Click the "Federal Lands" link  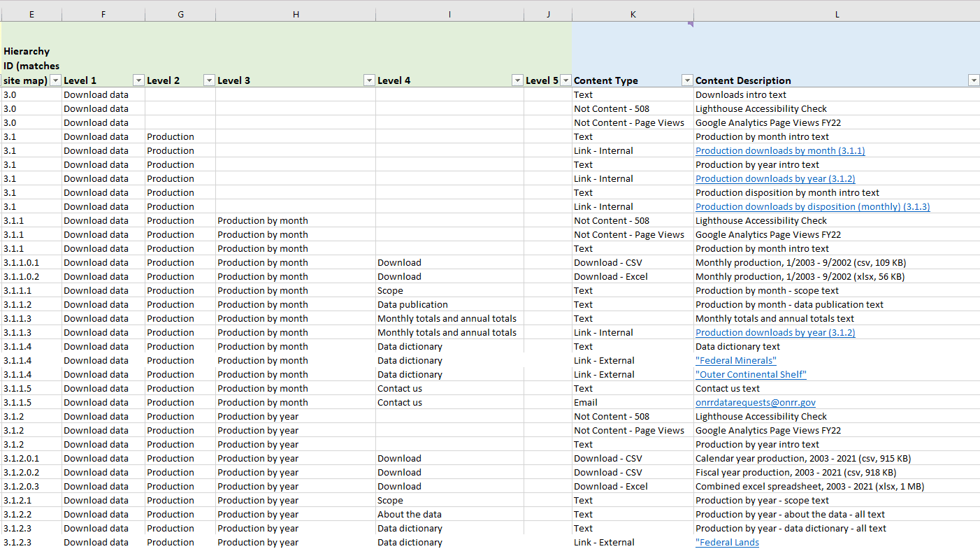click(727, 542)
